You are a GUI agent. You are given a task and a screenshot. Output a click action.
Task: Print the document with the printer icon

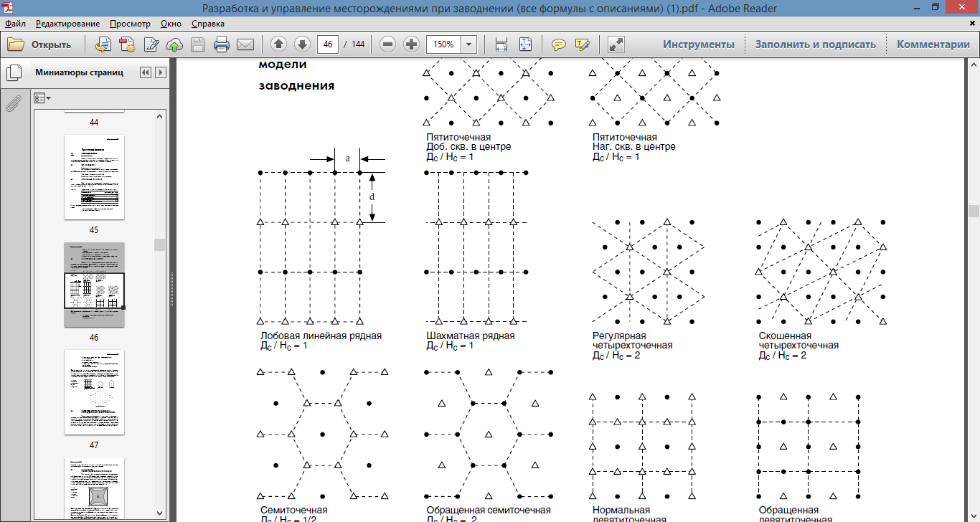[222, 44]
